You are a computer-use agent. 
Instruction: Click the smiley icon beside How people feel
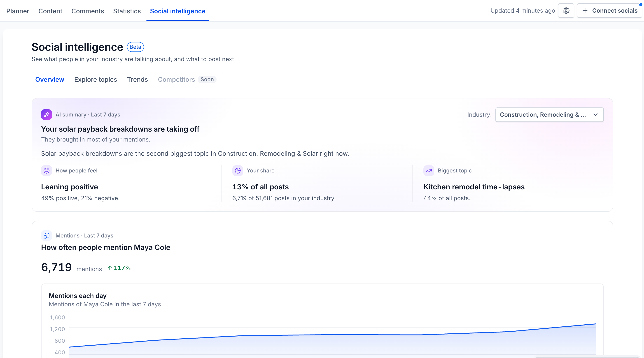[47, 171]
